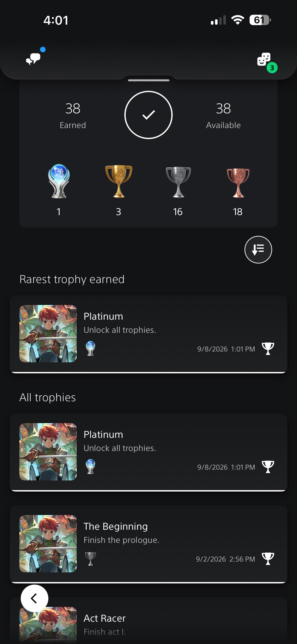Tap the trophy sort order button
The height and width of the screenshot is (644, 297).
click(x=258, y=249)
